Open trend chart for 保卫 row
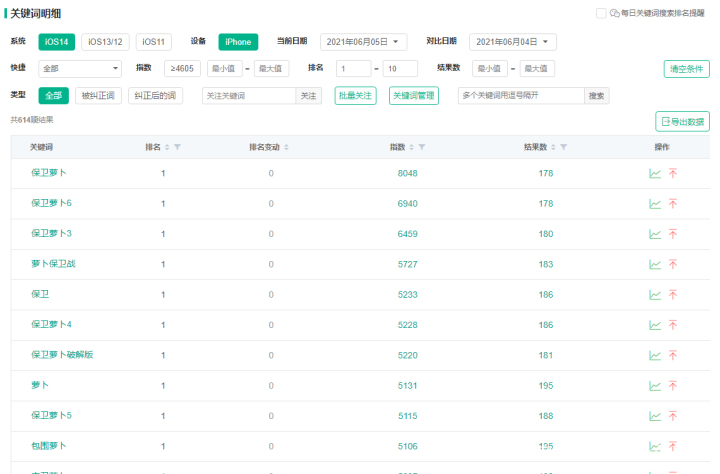Image resolution: width=720 pixels, height=474 pixels. (x=655, y=295)
